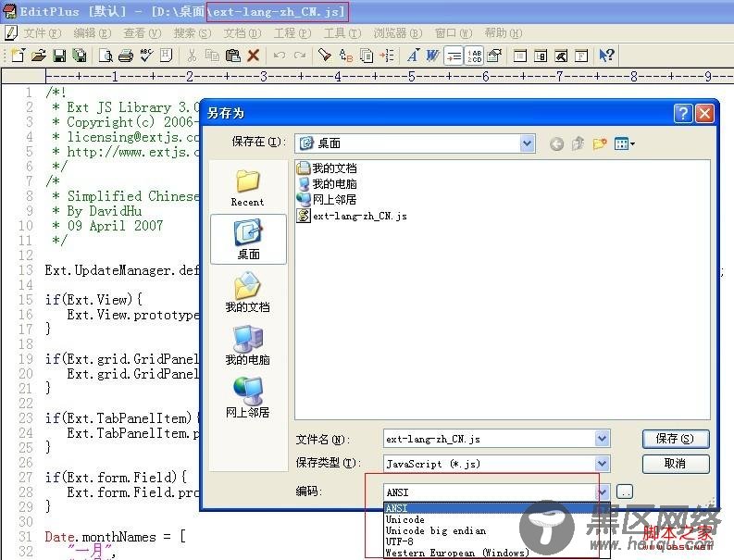
Task: Select Recent in the places bar
Action: tap(248, 188)
